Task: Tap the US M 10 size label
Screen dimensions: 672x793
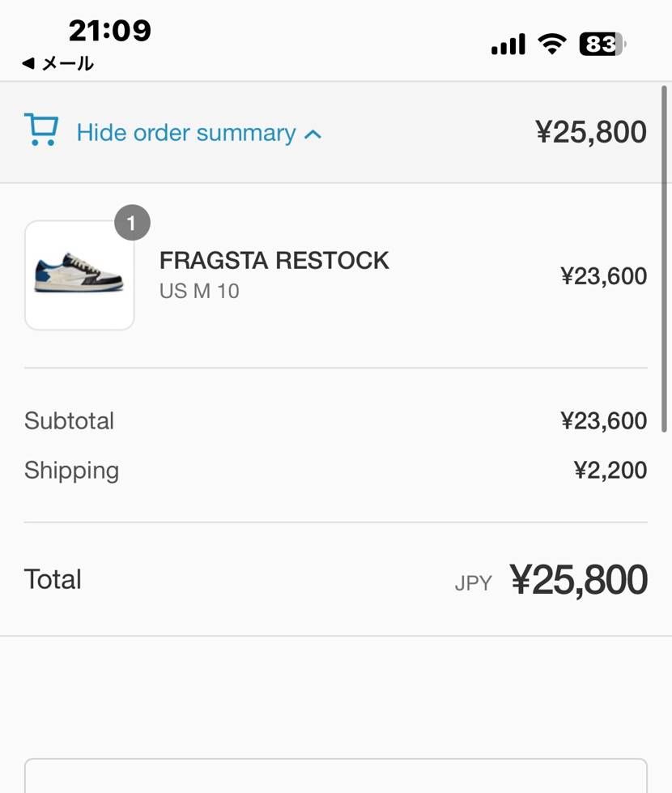Action: click(x=199, y=291)
